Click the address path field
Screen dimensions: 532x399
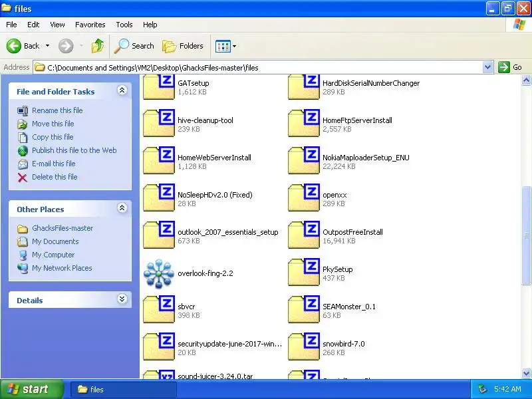(258, 68)
